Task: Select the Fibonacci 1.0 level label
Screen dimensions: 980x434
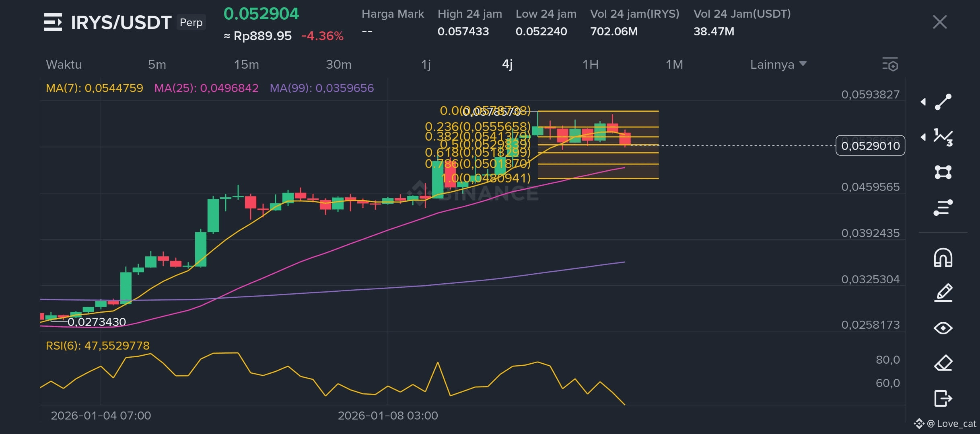Action: pyautogui.click(x=486, y=178)
